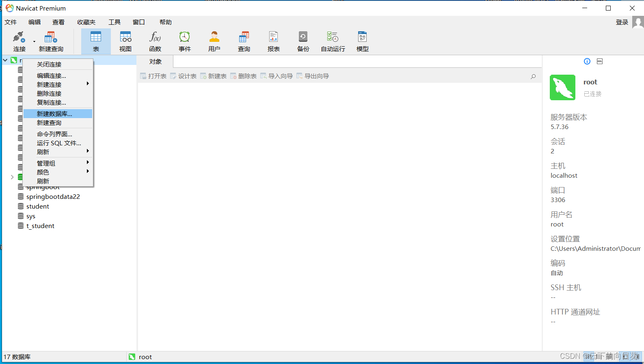The width and height of the screenshot is (644, 364).
Task: Open the 帮助 menu
Action: click(x=166, y=22)
